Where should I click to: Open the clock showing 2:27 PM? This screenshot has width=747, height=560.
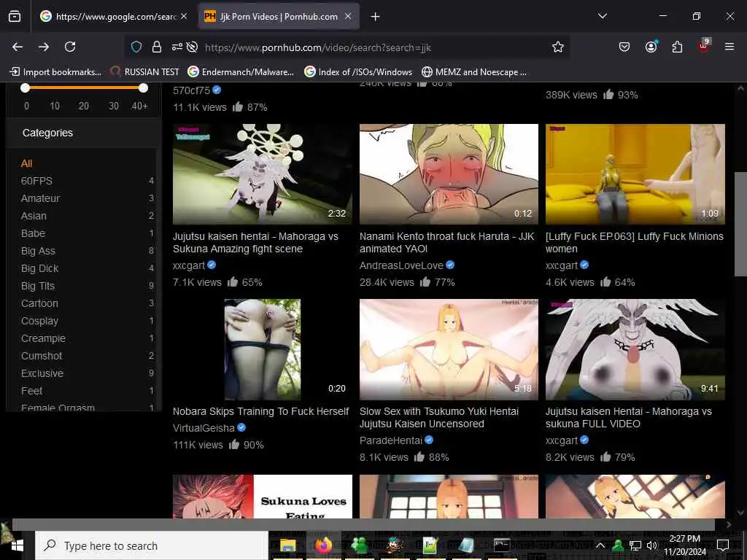pyautogui.click(x=684, y=545)
